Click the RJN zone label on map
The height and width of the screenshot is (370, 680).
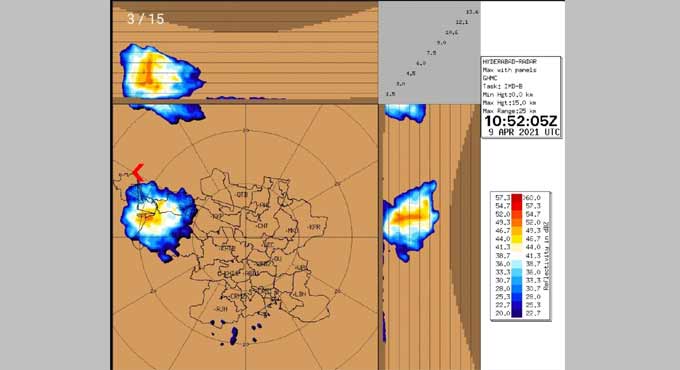(x=221, y=309)
